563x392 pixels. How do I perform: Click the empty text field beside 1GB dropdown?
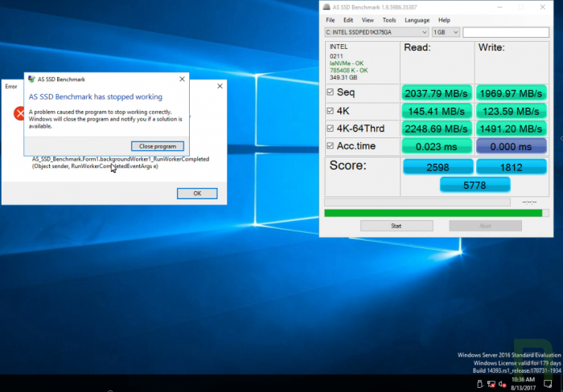506,32
